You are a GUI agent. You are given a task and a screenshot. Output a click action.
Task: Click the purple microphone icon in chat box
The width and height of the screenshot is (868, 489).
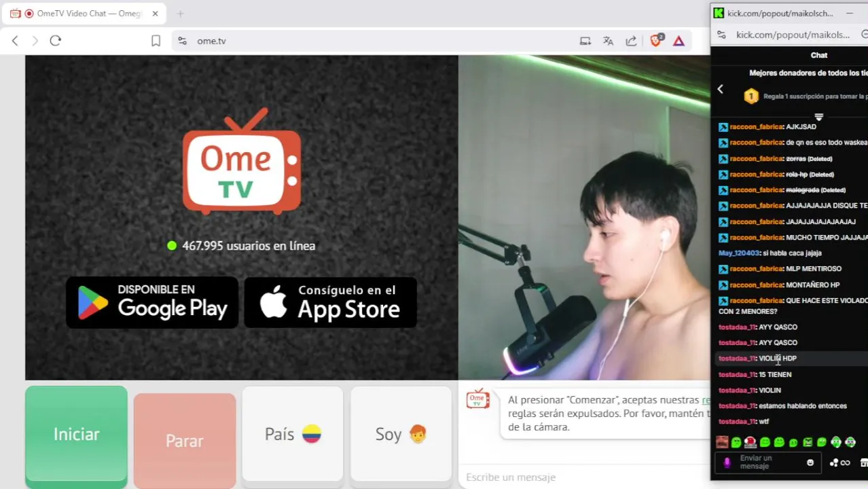pyautogui.click(x=727, y=463)
